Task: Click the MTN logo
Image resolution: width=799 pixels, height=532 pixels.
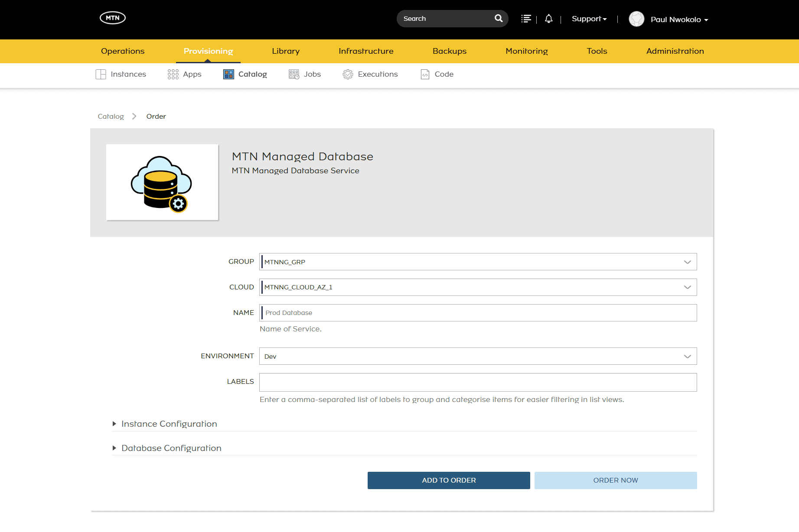Action: coord(113,18)
